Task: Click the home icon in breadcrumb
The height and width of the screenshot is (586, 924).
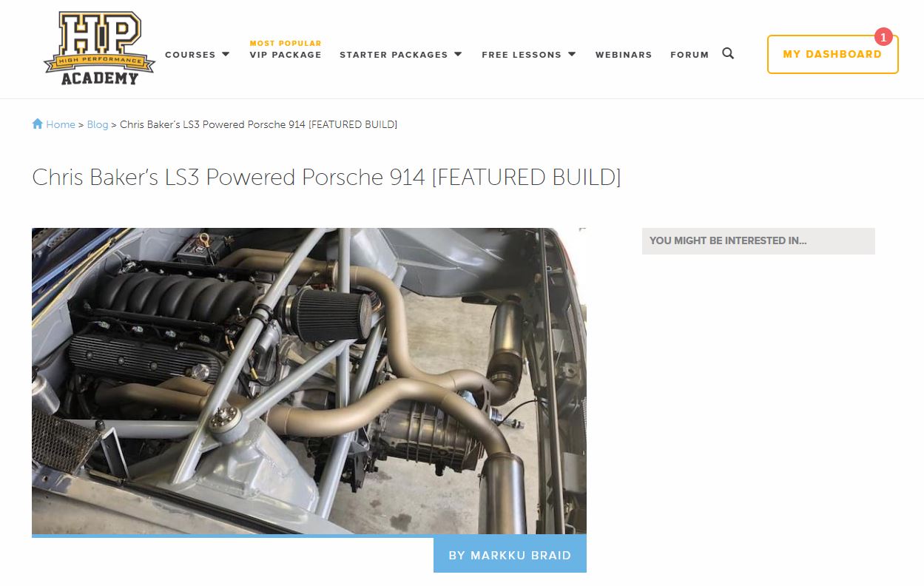Action: click(x=38, y=124)
